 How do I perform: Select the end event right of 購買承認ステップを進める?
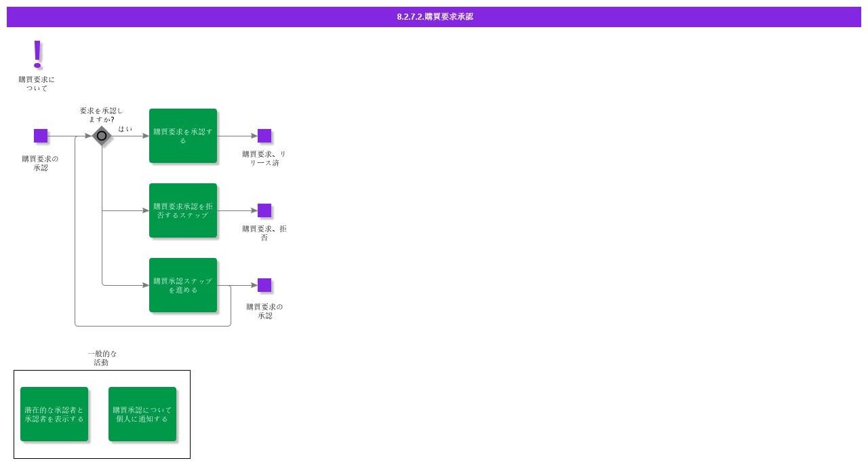(264, 285)
